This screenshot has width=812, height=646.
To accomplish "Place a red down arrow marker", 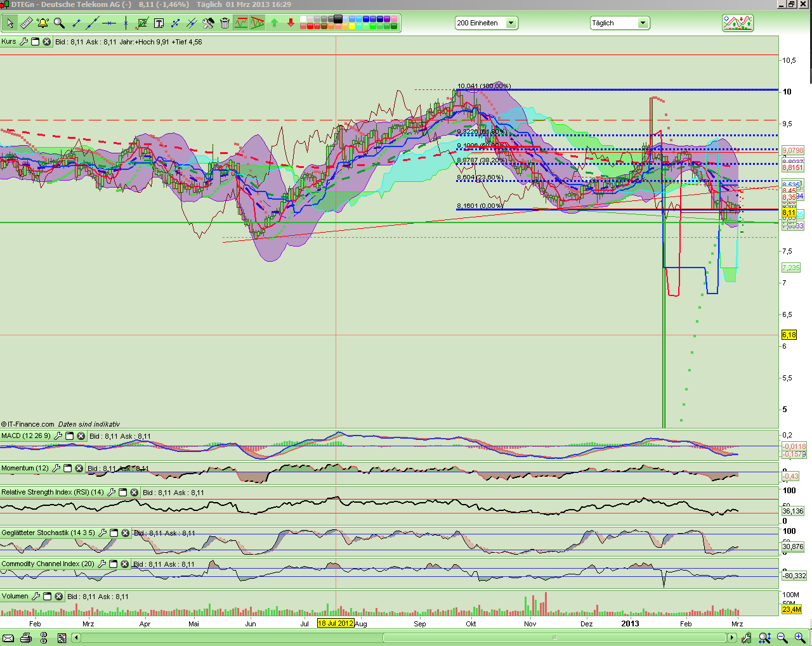I will [x=291, y=23].
